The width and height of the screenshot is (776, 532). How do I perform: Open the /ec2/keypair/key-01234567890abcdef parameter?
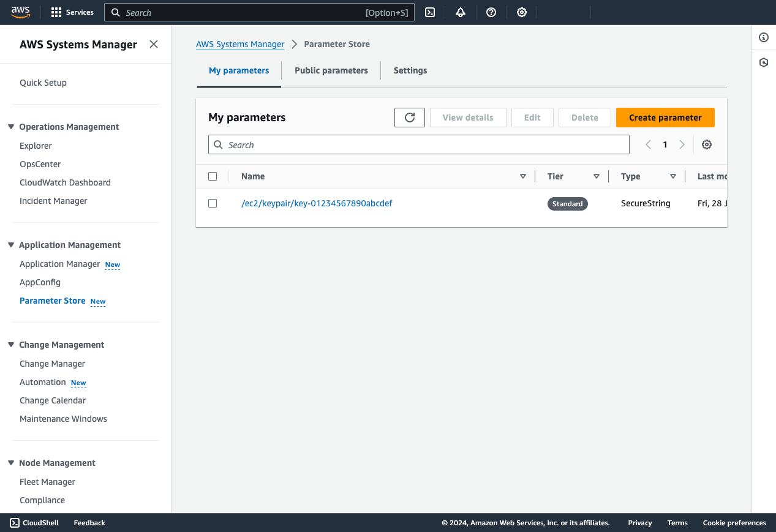(x=317, y=203)
